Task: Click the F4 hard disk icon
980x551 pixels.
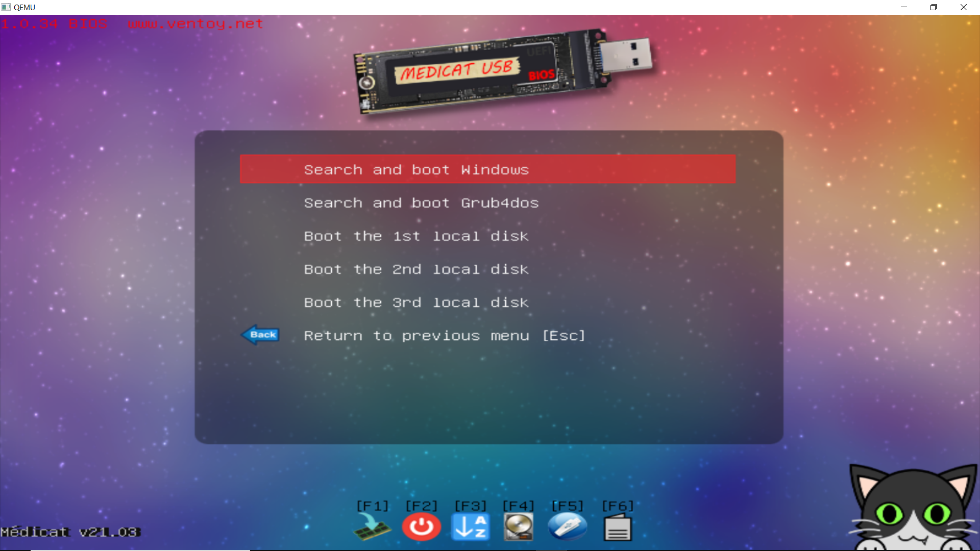Action: tap(519, 527)
